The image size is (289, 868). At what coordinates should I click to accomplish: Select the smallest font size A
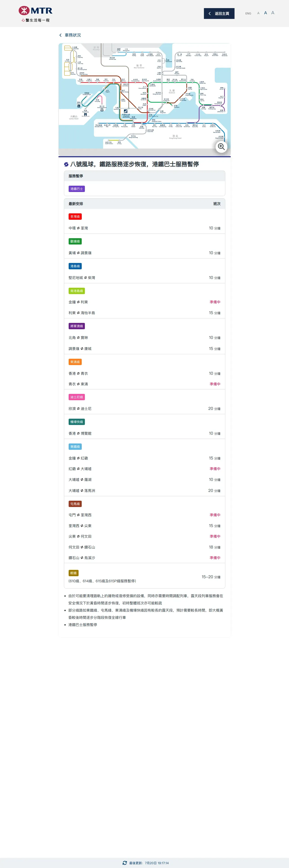click(258, 14)
